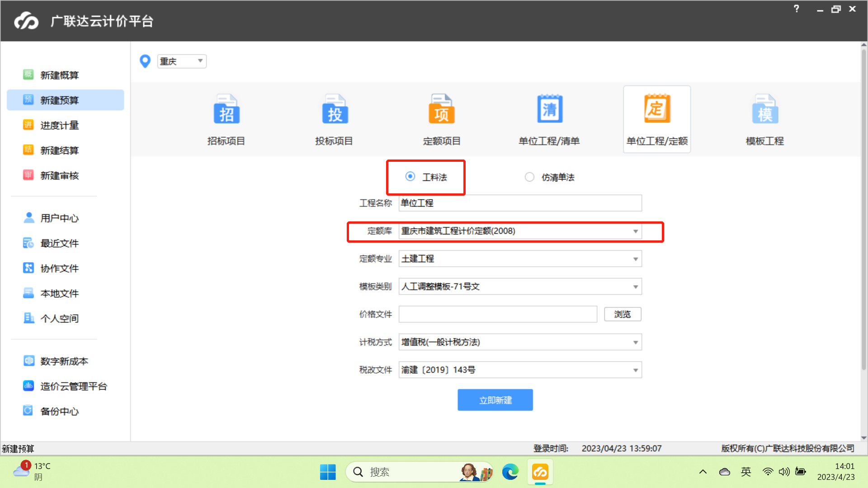This screenshot has width=868, height=488.
Task: Open 造价云管理平台 link
Action: [x=74, y=386]
